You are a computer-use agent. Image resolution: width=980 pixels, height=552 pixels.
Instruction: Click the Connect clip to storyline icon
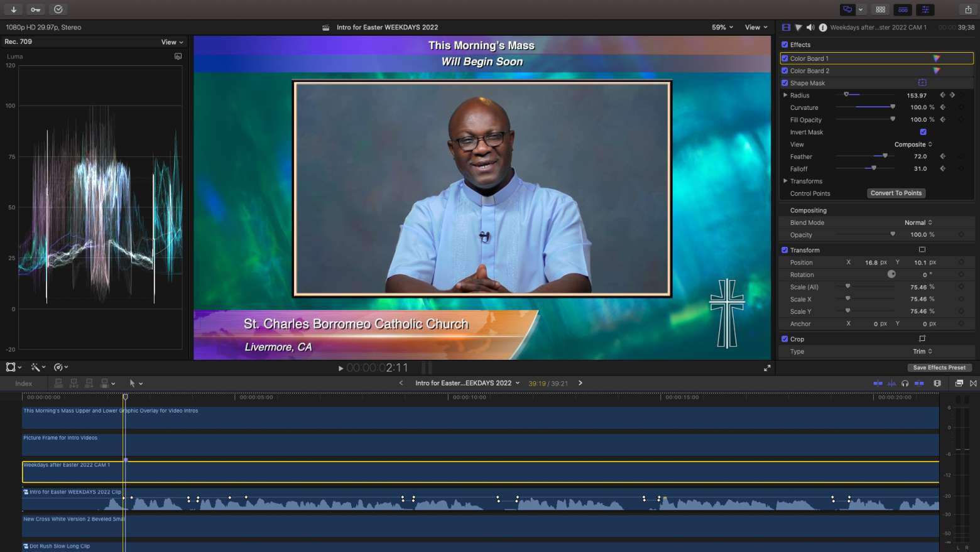point(58,383)
